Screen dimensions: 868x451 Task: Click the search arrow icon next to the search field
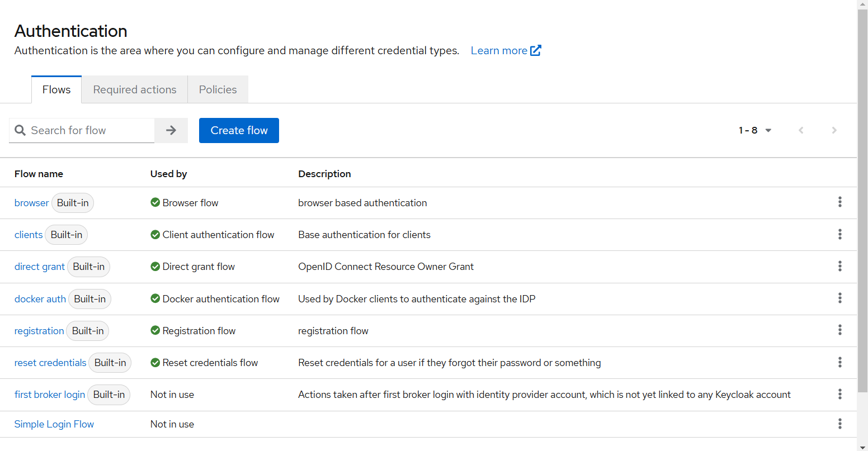(171, 130)
